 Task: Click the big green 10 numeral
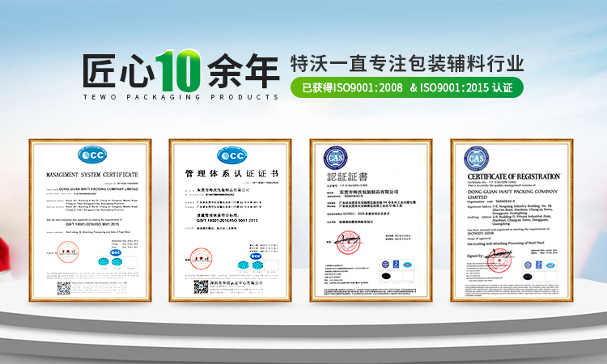[x=178, y=71]
